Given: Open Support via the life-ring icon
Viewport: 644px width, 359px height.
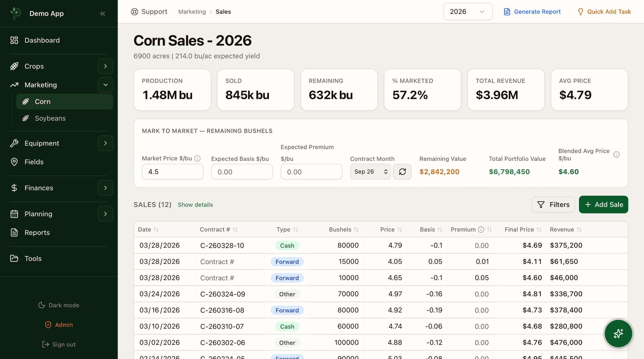Looking at the screenshot, I should (x=134, y=11).
